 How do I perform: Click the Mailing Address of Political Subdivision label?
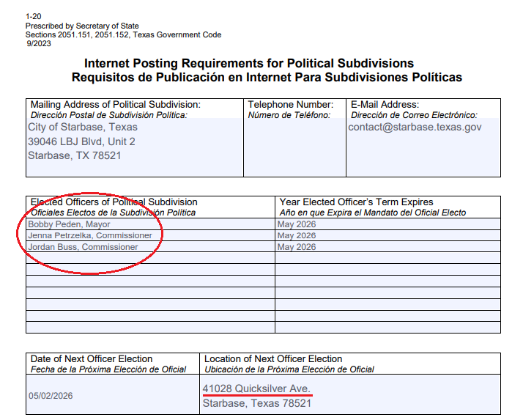(x=116, y=105)
